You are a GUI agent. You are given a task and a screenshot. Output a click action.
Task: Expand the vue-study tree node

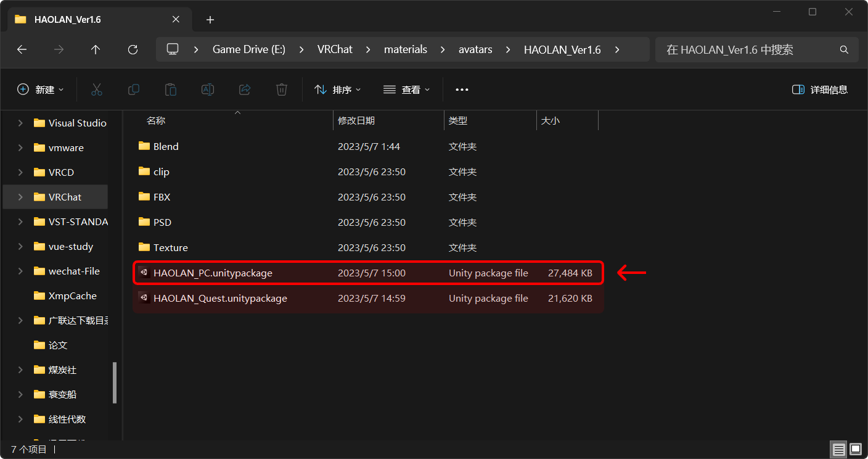(x=20, y=246)
